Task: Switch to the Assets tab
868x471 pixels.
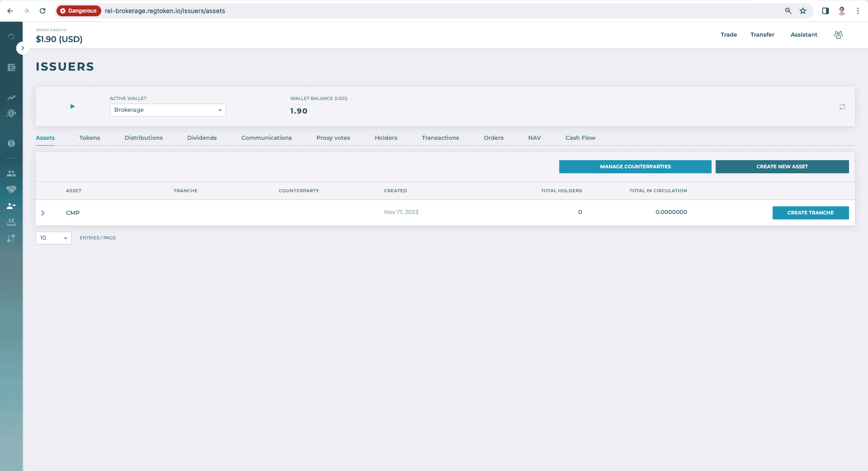Action: 45,138
